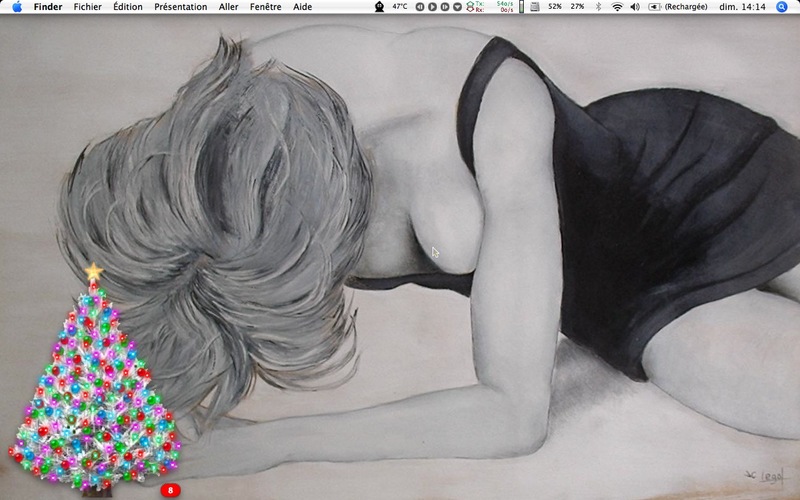Screen dimensions: 800x500
Task: Click the red badge showing 8
Action: click(x=170, y=490)
